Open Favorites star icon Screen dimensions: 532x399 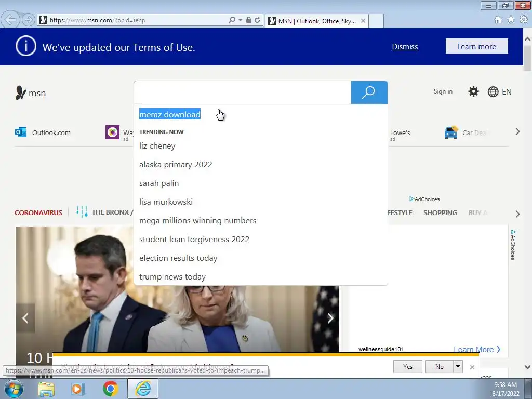tap(511, 20)
